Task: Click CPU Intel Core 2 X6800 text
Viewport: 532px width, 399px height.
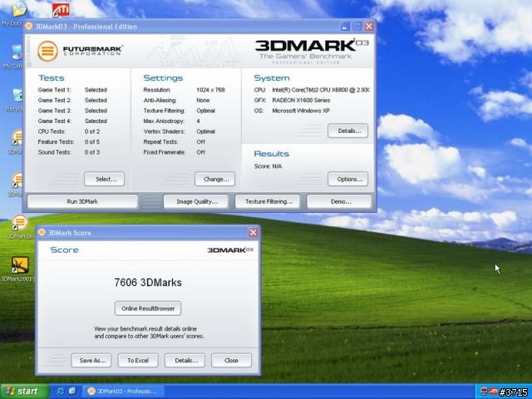Action: point(321,90)
